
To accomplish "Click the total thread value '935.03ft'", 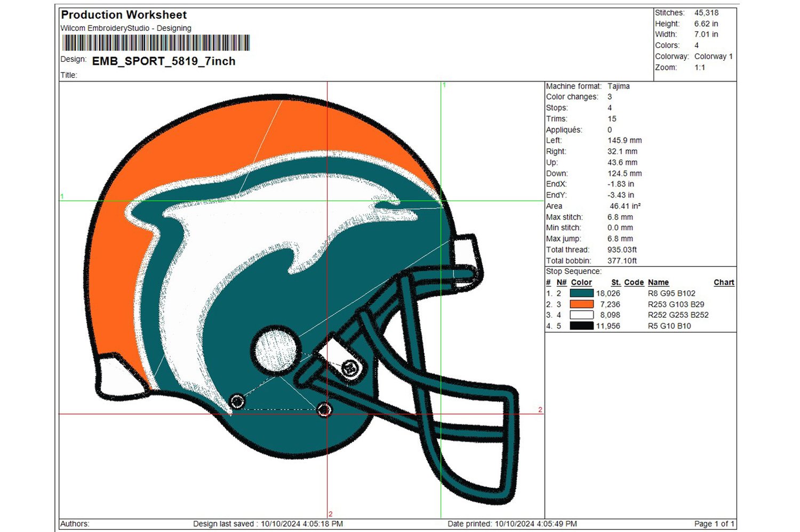I will (x=622, y=250).
